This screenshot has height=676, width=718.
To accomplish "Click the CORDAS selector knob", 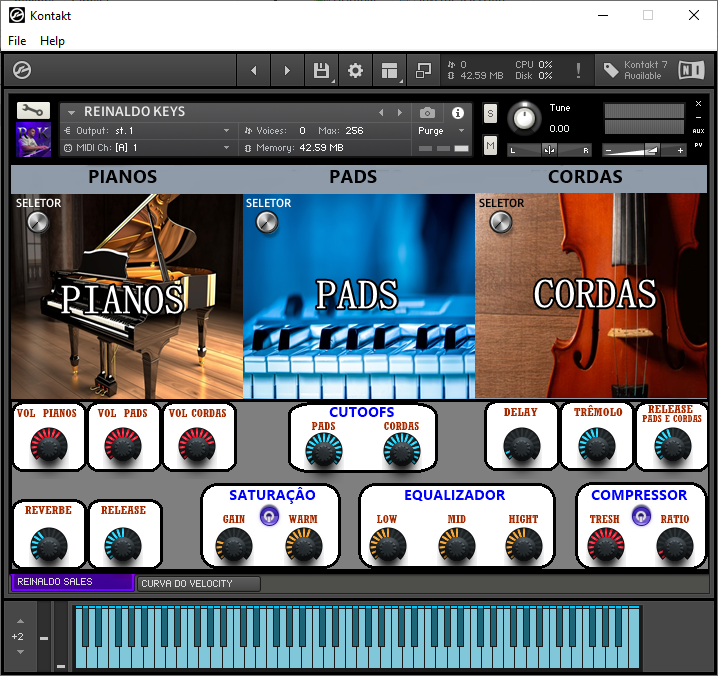I will tap(500, 223).
